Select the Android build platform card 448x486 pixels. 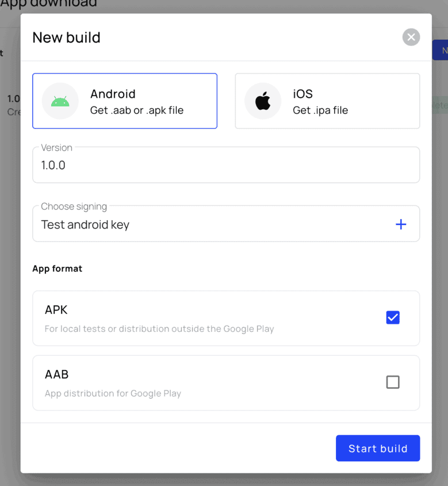[125, 101]
